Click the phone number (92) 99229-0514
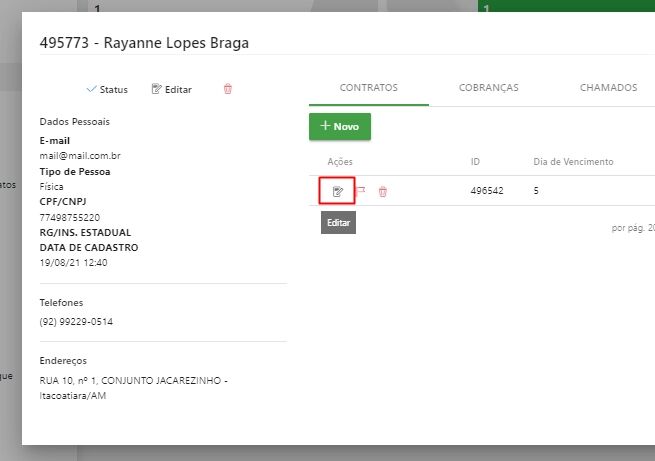This screenshot has width=655, height=461. pos(76,322)
